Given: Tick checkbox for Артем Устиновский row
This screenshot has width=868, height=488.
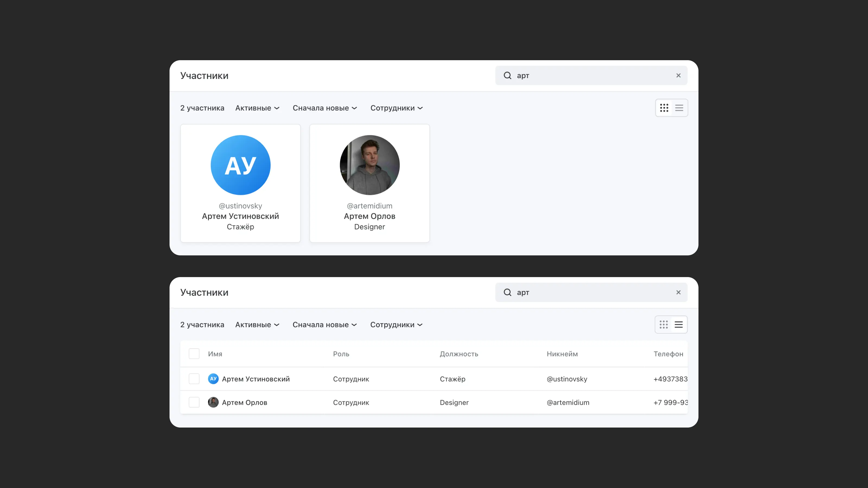Looking at the screenshot, I should (x=194, y=378).
